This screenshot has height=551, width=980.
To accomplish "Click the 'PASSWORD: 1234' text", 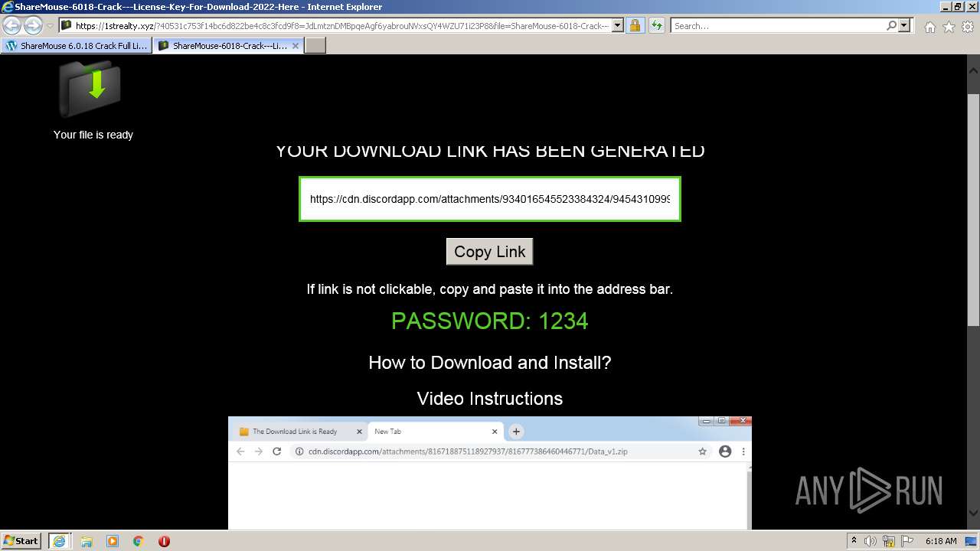I will (x=489, y=321).
